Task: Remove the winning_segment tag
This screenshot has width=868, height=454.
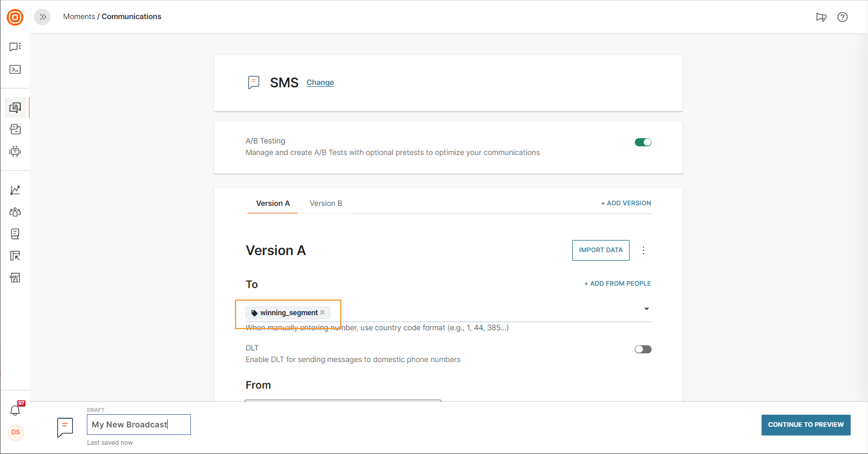Action: (x=322, y=312)
